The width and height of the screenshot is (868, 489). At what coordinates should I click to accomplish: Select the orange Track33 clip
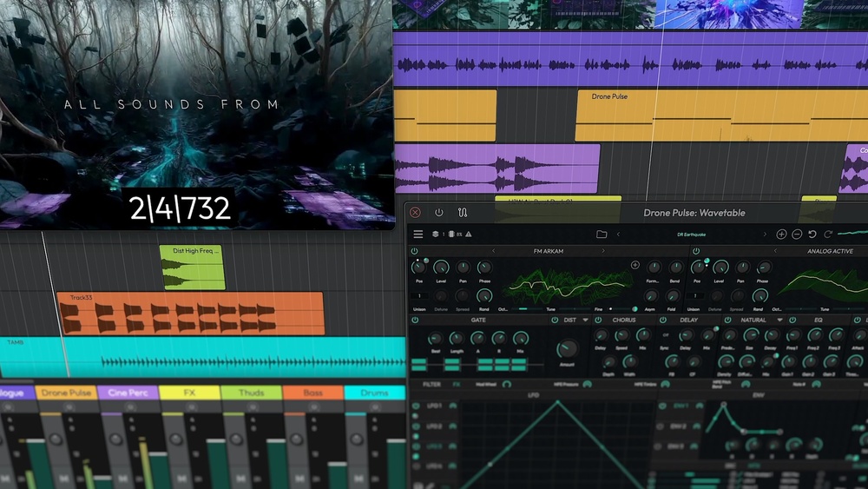point(190,314)
